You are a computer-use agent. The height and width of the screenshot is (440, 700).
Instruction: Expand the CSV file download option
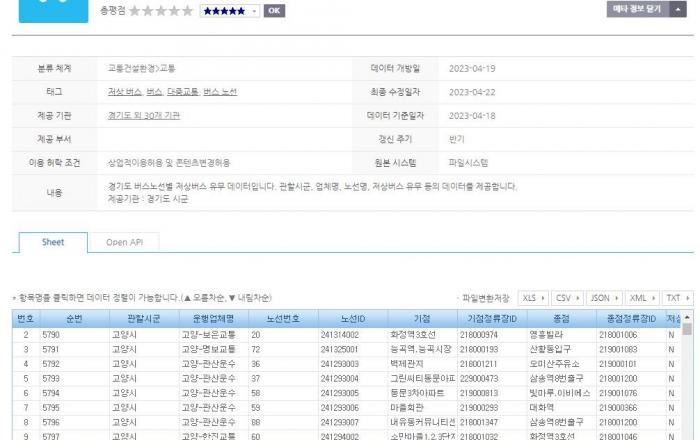point(569,298)
